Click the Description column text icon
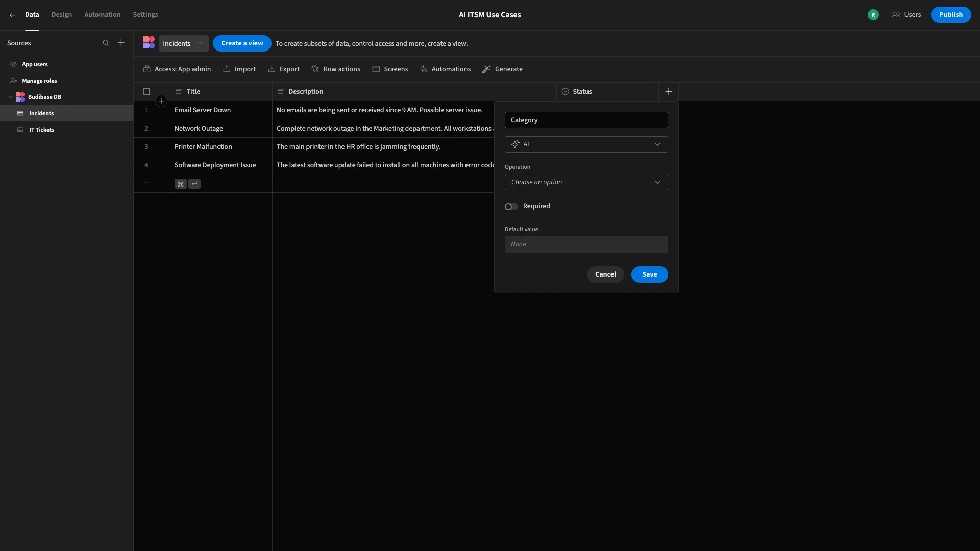 [x=281, y=92]
